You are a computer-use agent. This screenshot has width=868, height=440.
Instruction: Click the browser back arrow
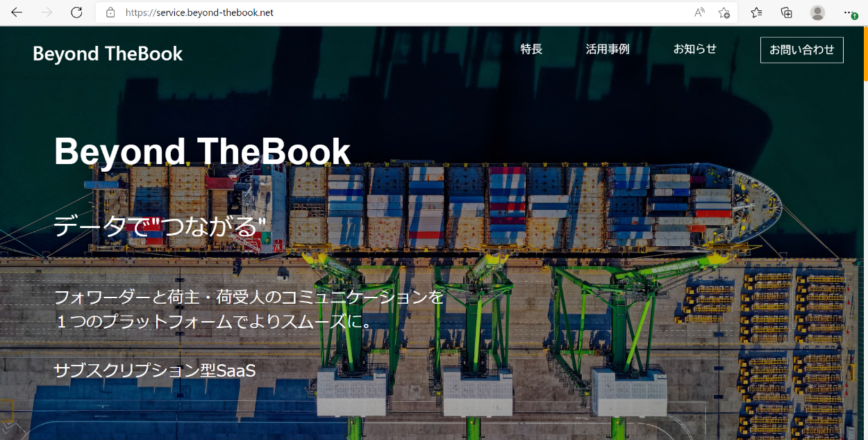(x=17, y=13)
